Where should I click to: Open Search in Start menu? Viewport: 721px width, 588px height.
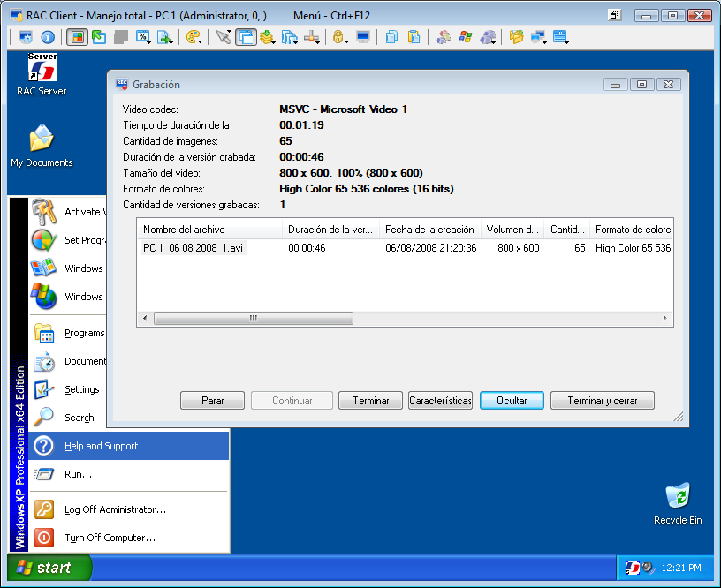[68, 418]
